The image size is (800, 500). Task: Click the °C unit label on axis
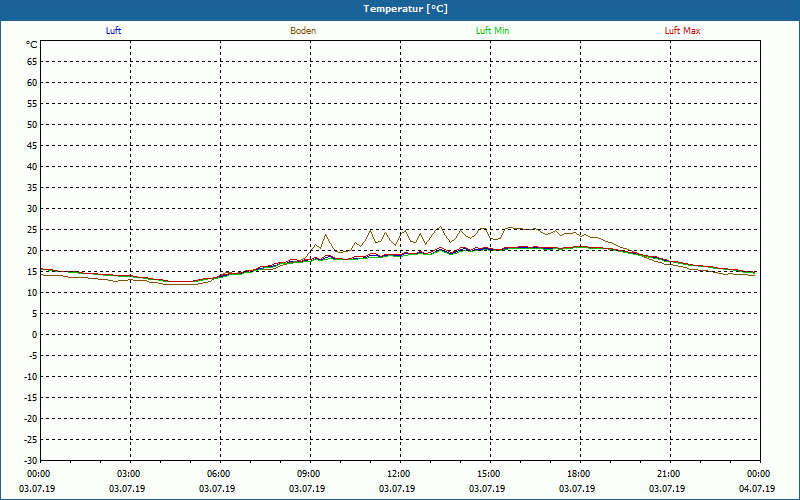point(32,45)
